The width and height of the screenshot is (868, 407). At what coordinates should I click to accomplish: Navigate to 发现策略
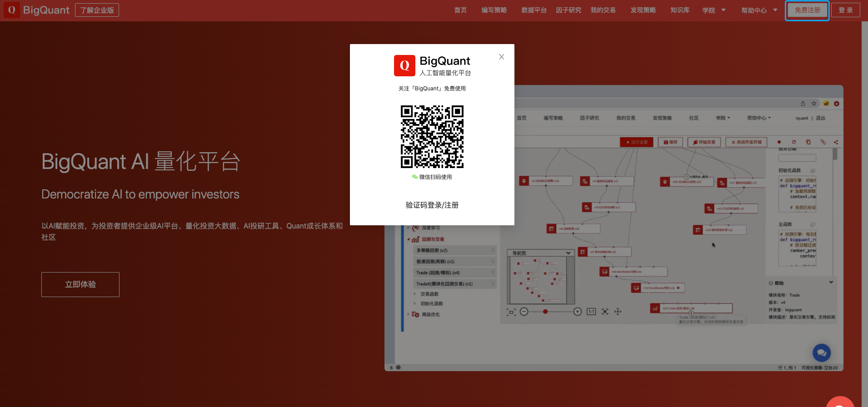click(643, 10)
